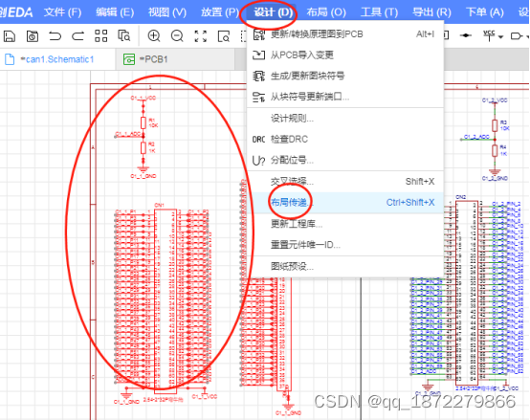The image size is (530, 420).
Task: Zoom out of the schematic
Action: pyautogui.click(x=177, y=35)
